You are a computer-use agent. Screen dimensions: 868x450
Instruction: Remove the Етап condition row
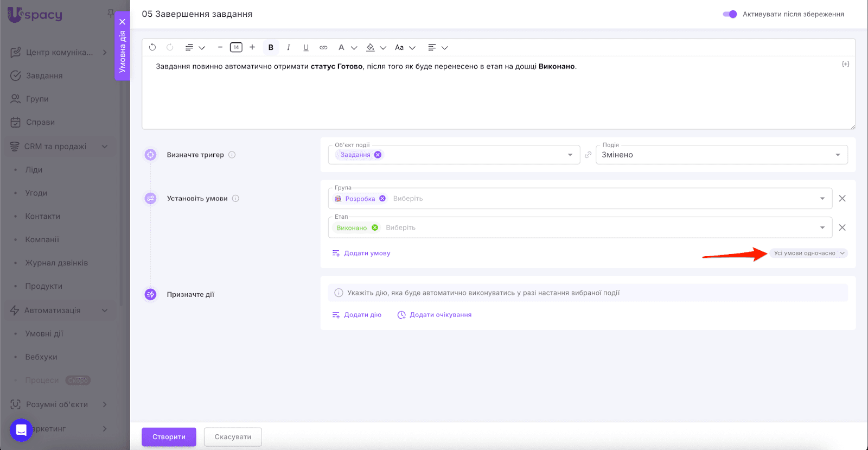tap(842, 227)
